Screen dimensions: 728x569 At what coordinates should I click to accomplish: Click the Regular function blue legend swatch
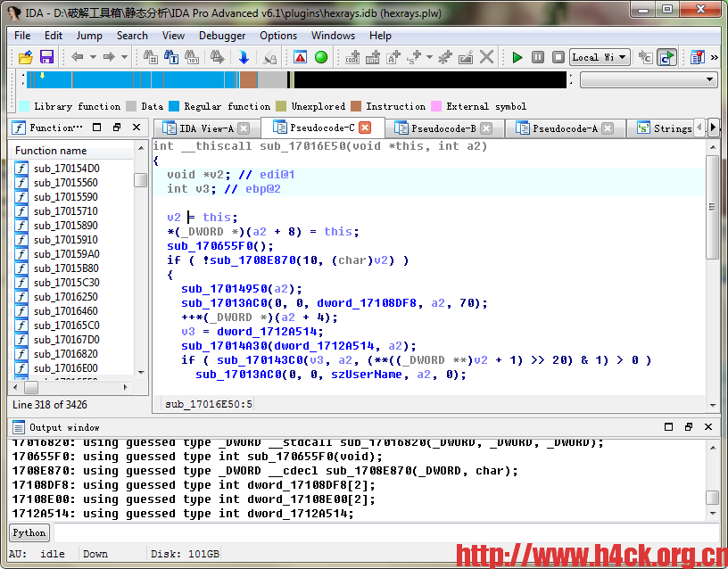coord(174,106)
